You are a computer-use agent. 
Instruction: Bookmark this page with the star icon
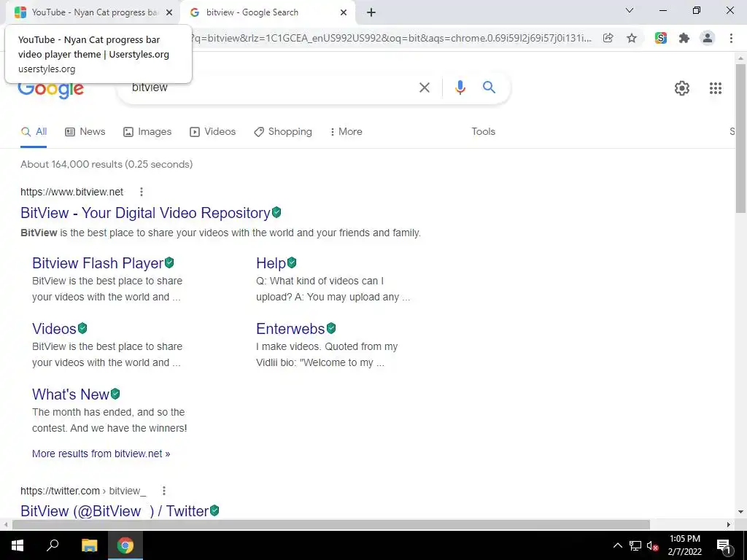(632, 38)
